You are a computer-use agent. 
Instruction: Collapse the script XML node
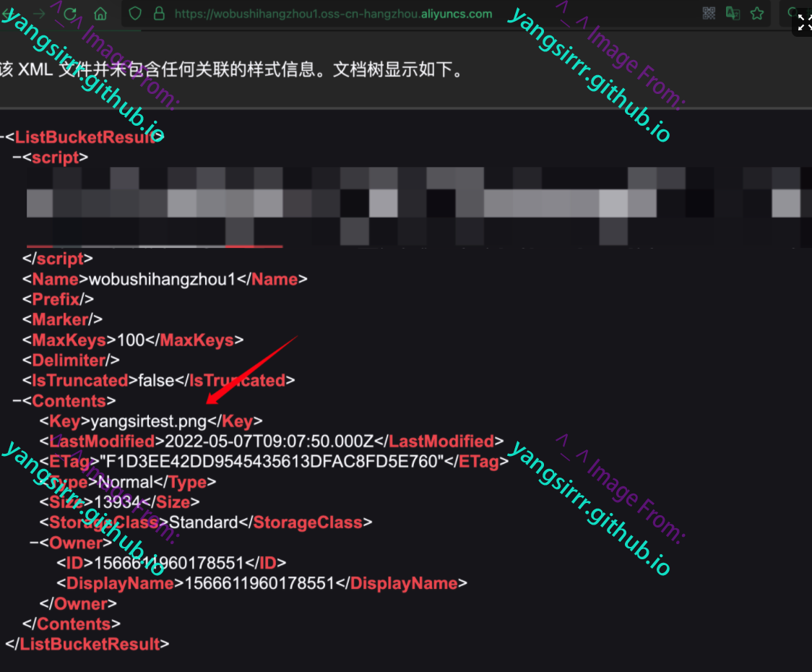tap(17, 158)
